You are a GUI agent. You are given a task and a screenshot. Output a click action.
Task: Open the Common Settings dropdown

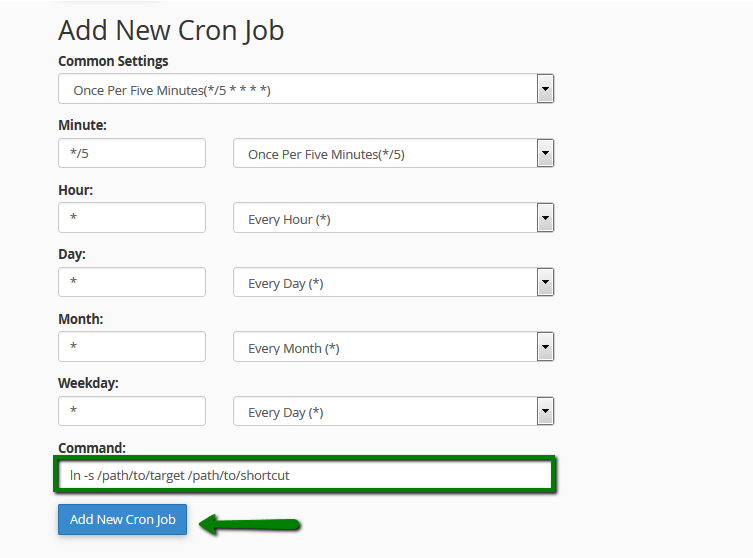click(x=306, y=89)
